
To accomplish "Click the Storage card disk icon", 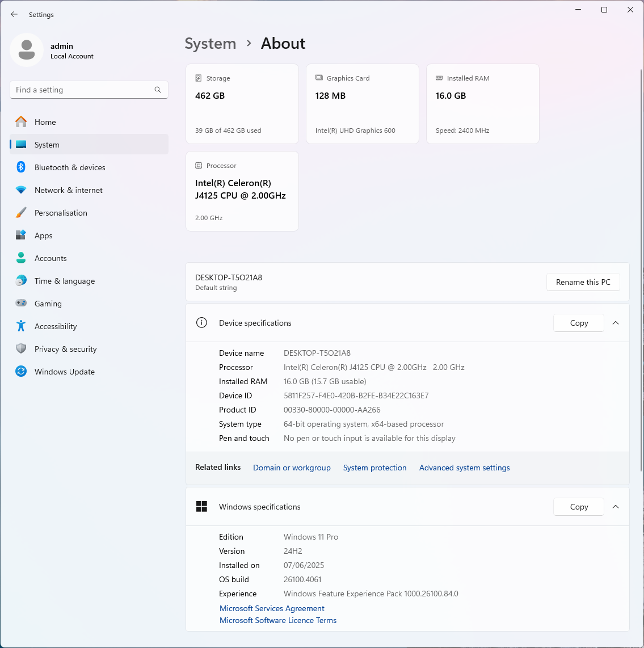I will (x=199, y=78).
